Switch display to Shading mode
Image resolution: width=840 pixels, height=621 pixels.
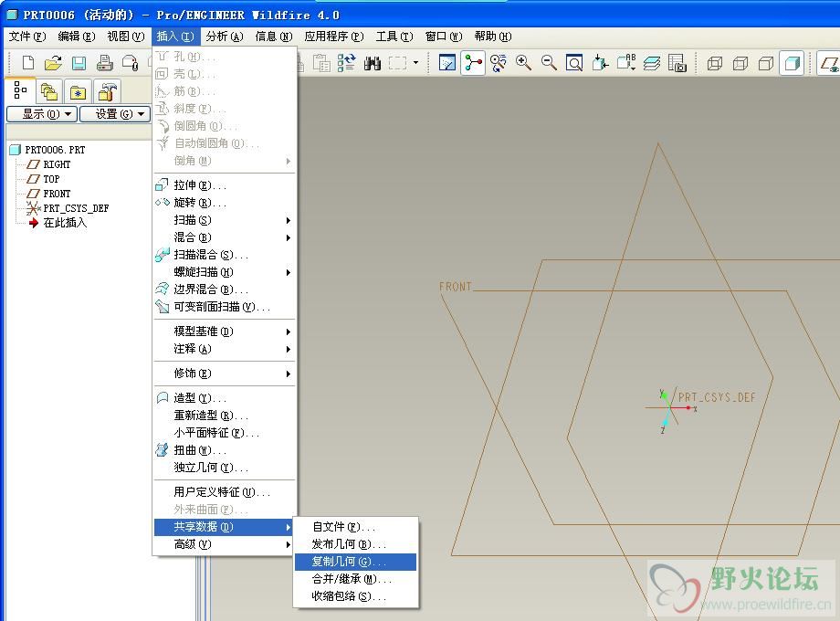[792, 63]
